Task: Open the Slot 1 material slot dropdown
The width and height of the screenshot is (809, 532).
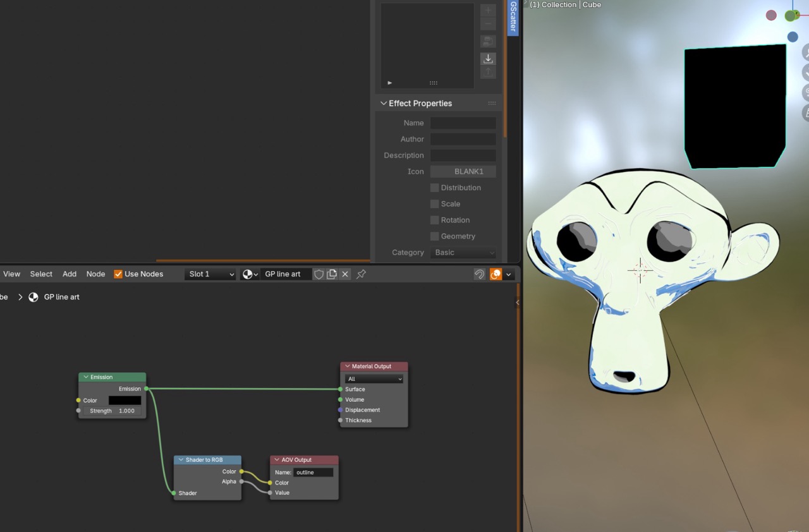Action: [211, 274]
